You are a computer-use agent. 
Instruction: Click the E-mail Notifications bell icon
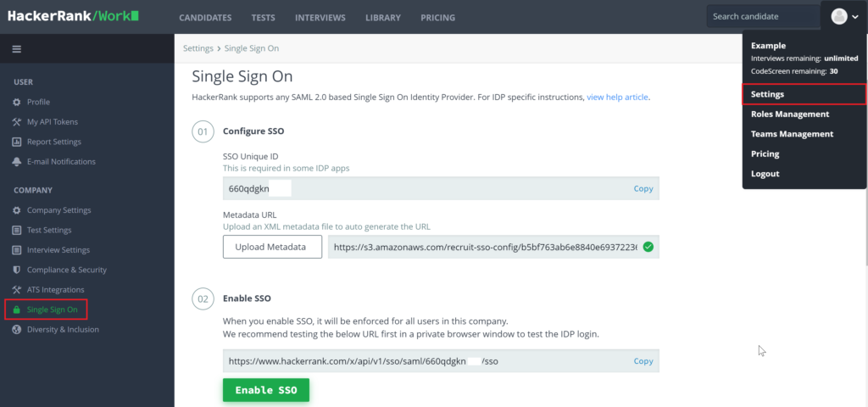[17, 162]
